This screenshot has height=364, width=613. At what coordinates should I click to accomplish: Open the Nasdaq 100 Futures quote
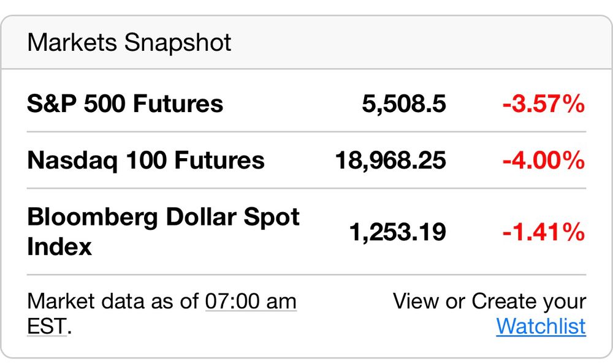click(146, 161)
